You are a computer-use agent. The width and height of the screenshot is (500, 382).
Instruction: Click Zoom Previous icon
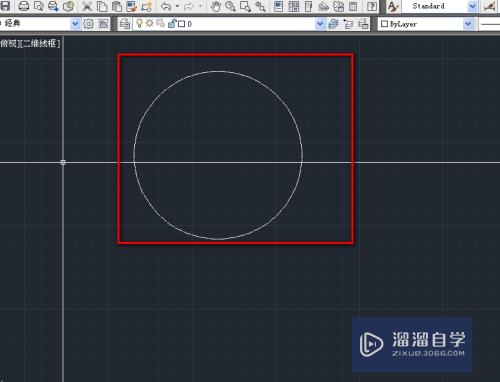tap(260, 6)
